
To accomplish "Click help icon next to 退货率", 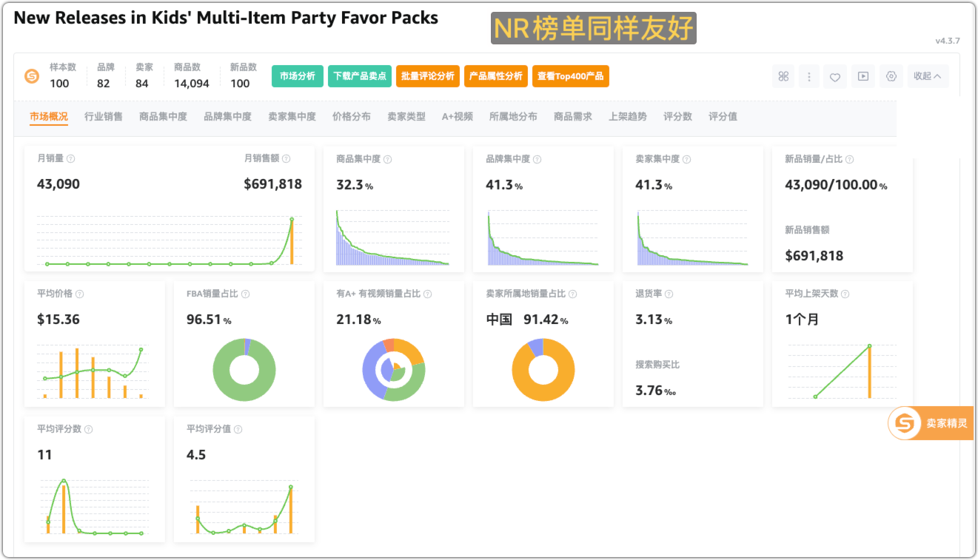I will (669, 294).
